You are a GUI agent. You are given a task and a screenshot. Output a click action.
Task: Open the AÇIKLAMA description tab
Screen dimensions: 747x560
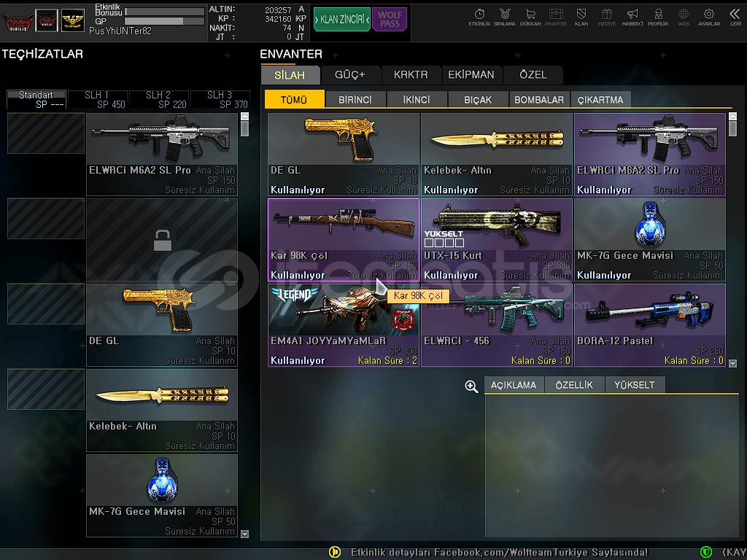514,385
